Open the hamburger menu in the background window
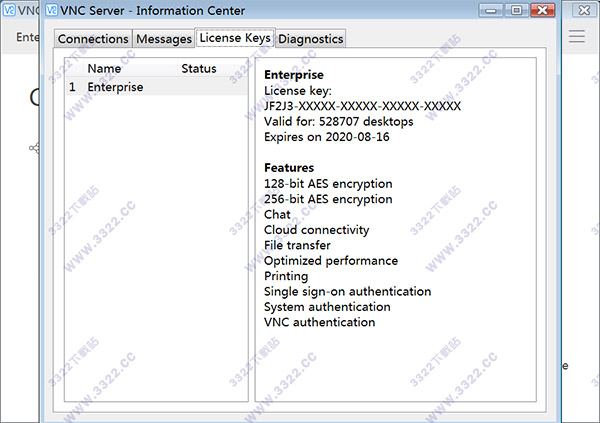This screenshot has width=600, height=423. coord(577,37)
